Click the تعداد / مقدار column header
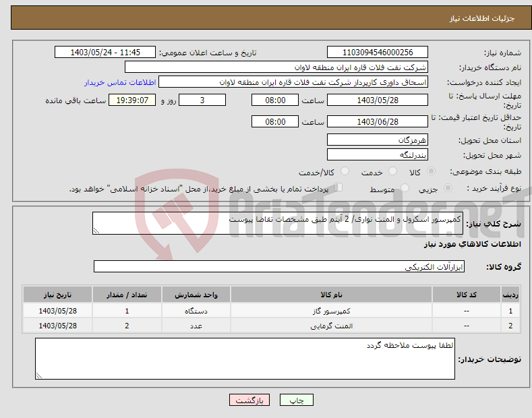 (127, 295)
